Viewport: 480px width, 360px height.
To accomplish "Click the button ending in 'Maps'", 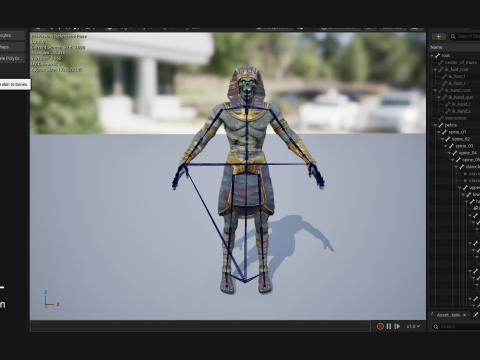I will [12, 47].
